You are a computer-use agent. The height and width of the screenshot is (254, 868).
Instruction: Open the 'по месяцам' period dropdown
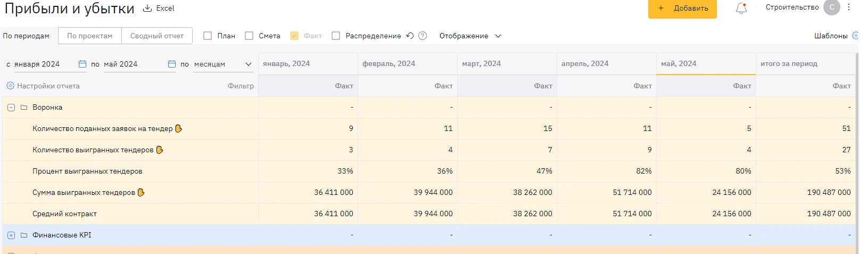point(223,64)
